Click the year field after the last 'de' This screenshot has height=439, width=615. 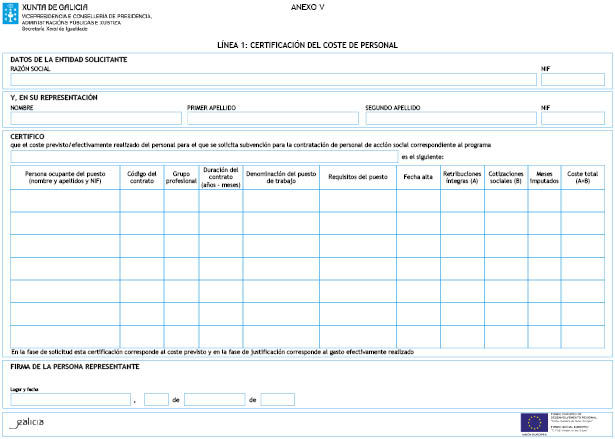click(x=277, y=399)
